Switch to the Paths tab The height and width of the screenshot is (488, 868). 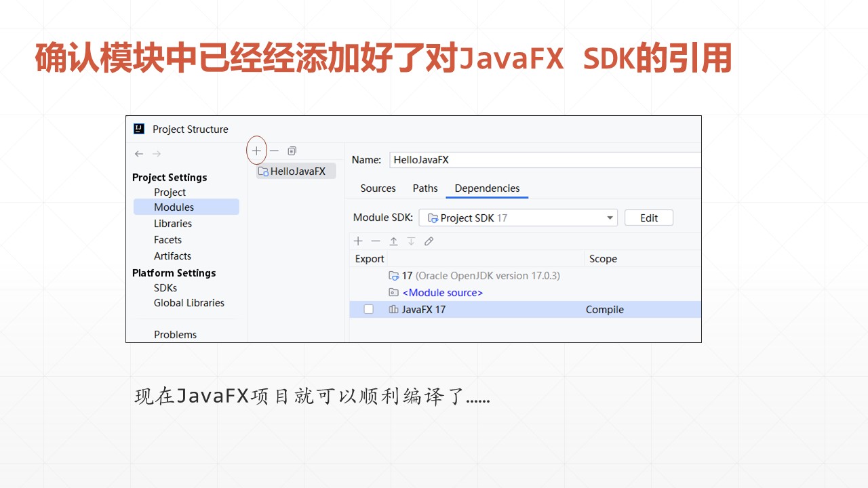click(x=425, y=188)
